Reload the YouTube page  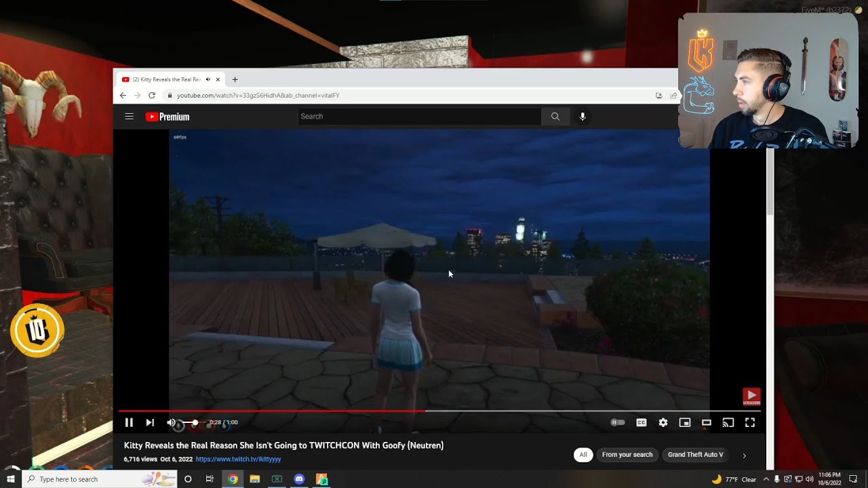pyautogui.click(x=152, y=96)
